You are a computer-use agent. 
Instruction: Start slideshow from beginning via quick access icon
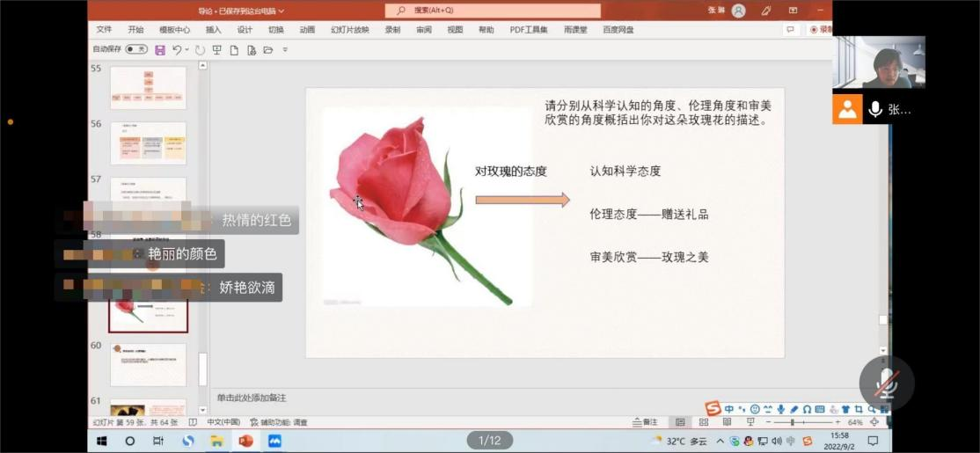216,50
